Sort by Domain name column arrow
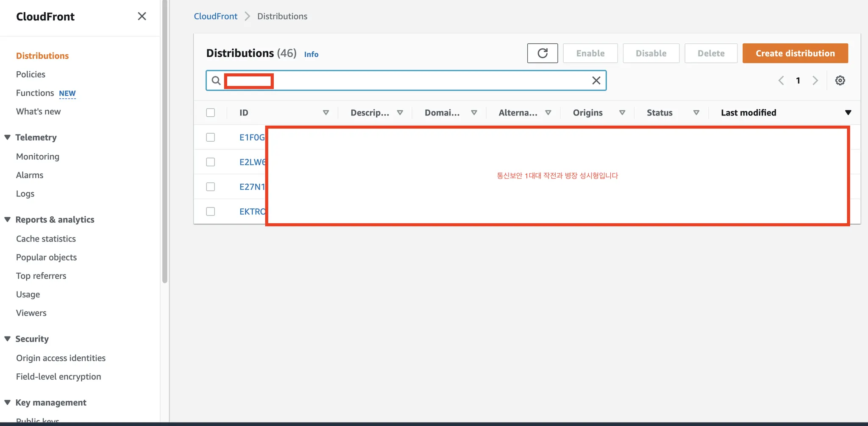The height and width of the screenshot is (426, 868). click(474, 112)
